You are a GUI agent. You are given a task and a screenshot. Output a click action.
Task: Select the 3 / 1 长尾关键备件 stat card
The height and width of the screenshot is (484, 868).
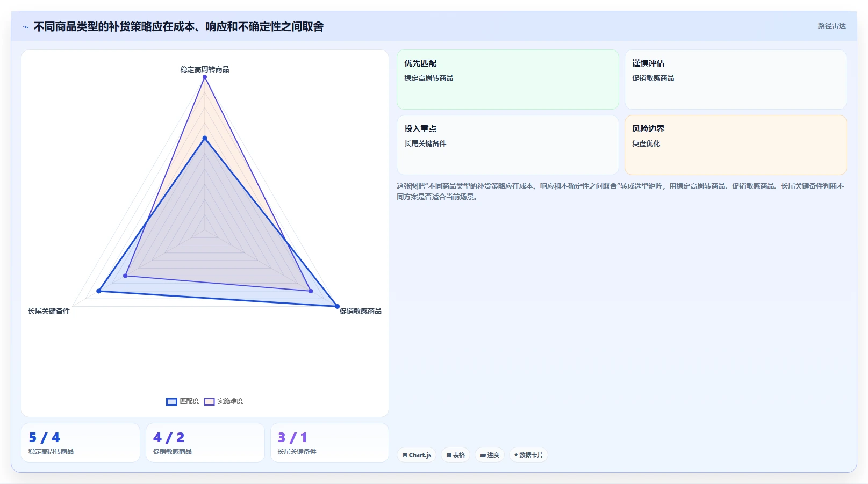tap(329, 443)
